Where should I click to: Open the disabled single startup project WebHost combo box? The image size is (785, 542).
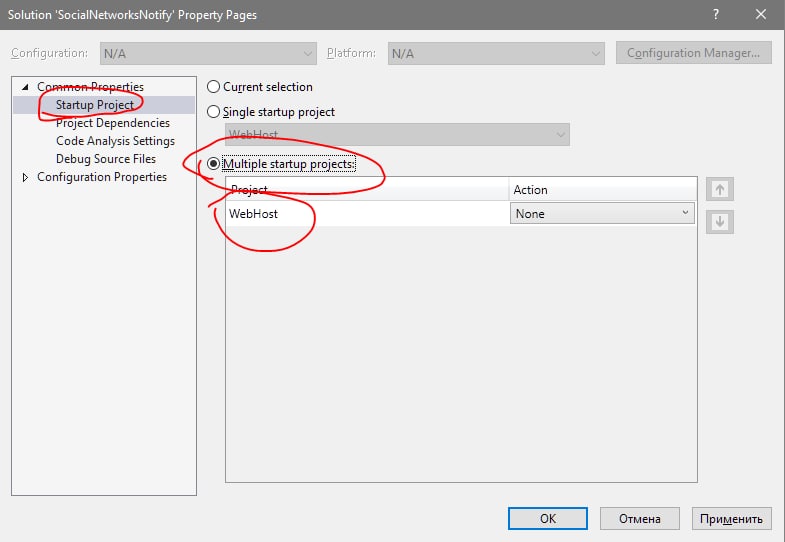click(x=397, y=135)
